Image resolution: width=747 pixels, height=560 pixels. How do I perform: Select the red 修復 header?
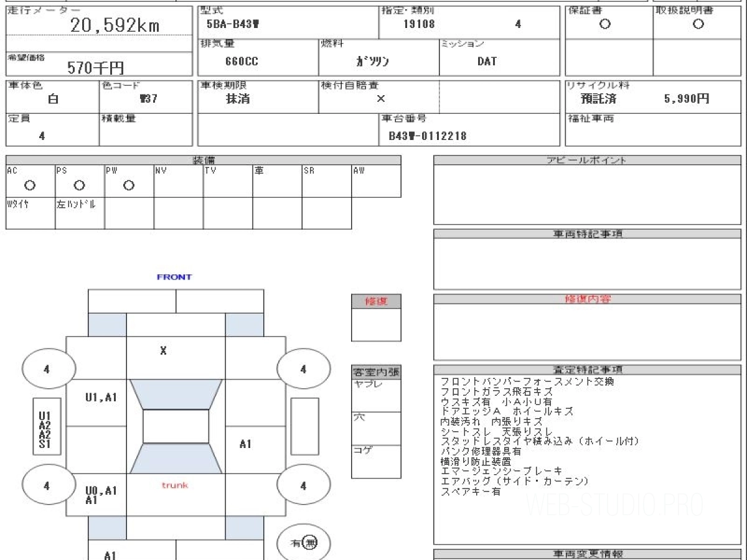coord(376,301)
